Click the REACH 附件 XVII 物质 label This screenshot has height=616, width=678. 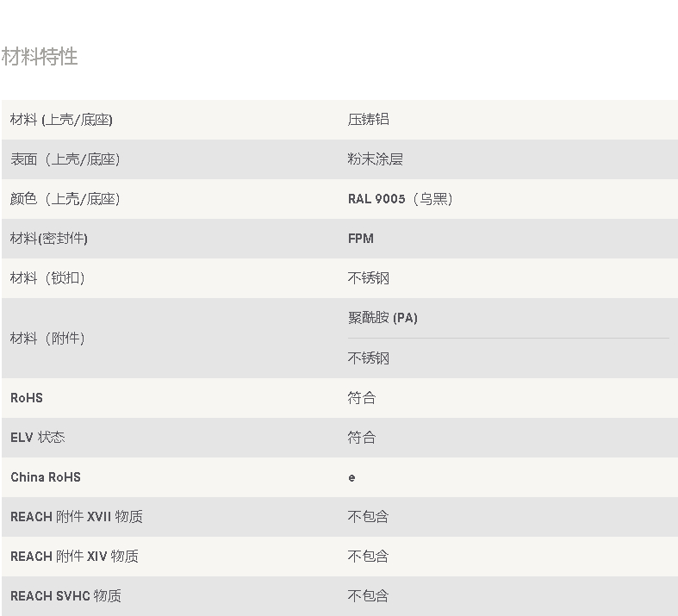coord(77,517)
